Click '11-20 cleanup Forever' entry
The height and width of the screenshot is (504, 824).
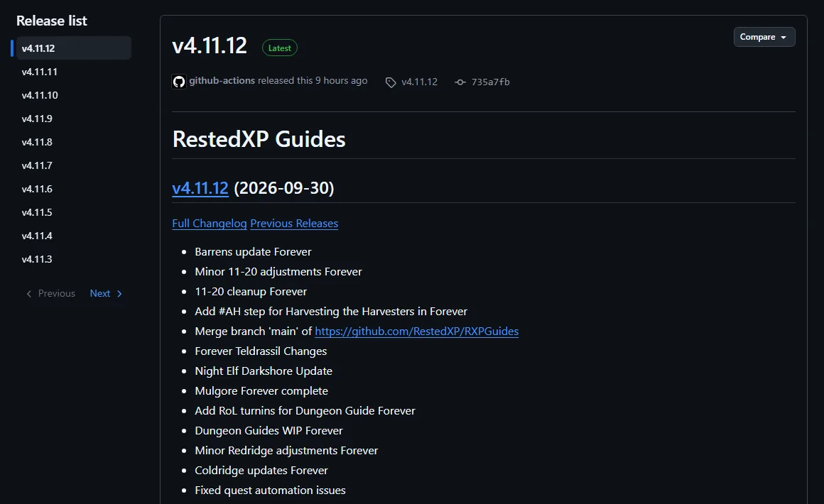click(x=251, y=291)
